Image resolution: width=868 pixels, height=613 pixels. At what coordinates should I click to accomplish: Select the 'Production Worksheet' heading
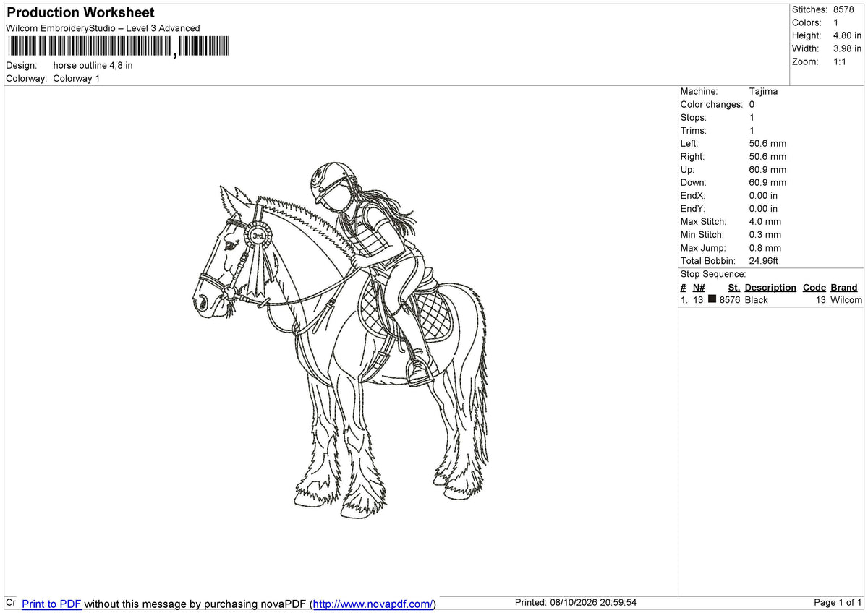(80, 13)
